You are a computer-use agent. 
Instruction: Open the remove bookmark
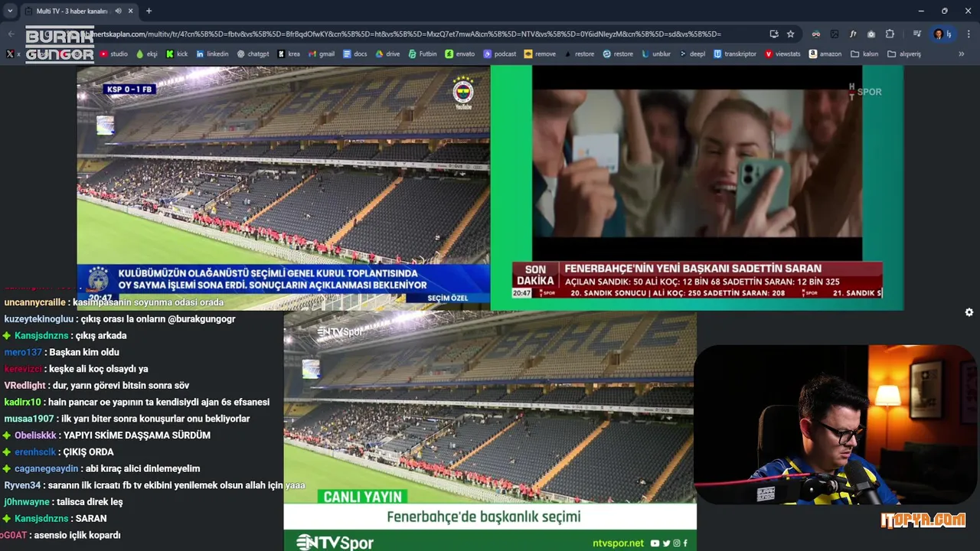point(540,54)
